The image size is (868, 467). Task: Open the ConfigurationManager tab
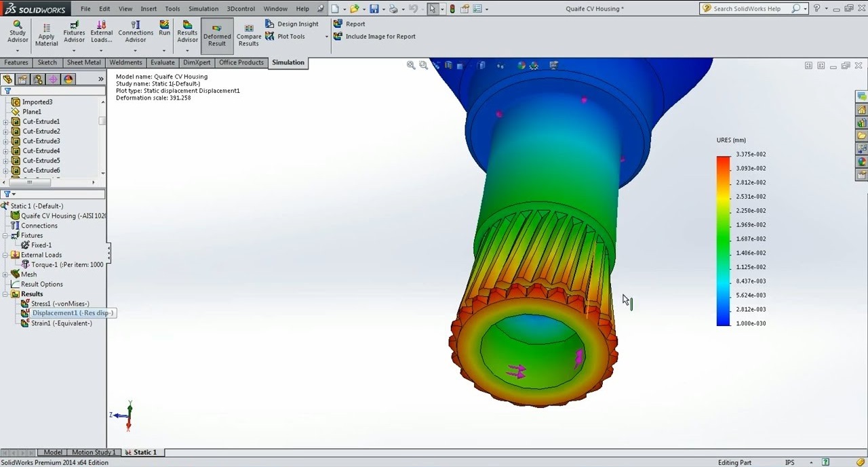38,79
